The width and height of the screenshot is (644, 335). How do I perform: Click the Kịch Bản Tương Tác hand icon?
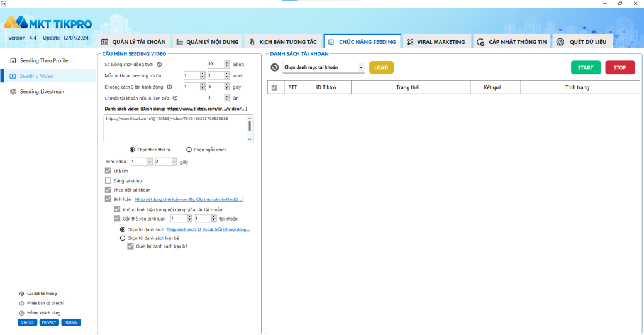pos(252,42)
